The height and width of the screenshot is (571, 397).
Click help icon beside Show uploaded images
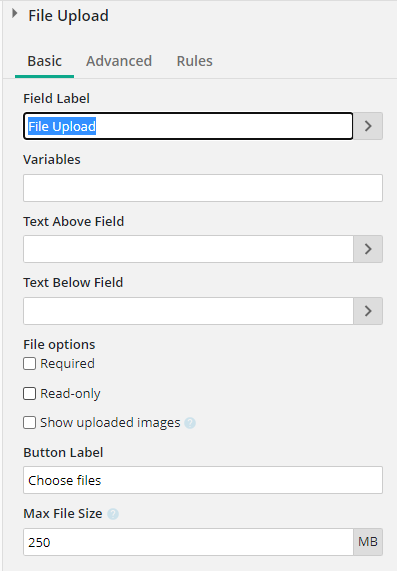(x=190, y=423)
